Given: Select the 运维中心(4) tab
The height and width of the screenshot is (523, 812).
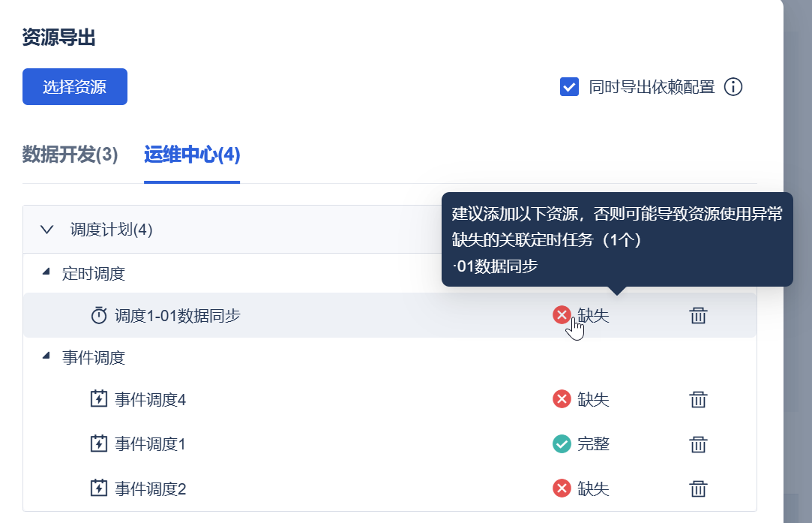Looking at the screenshot, I should pos(192,155).
